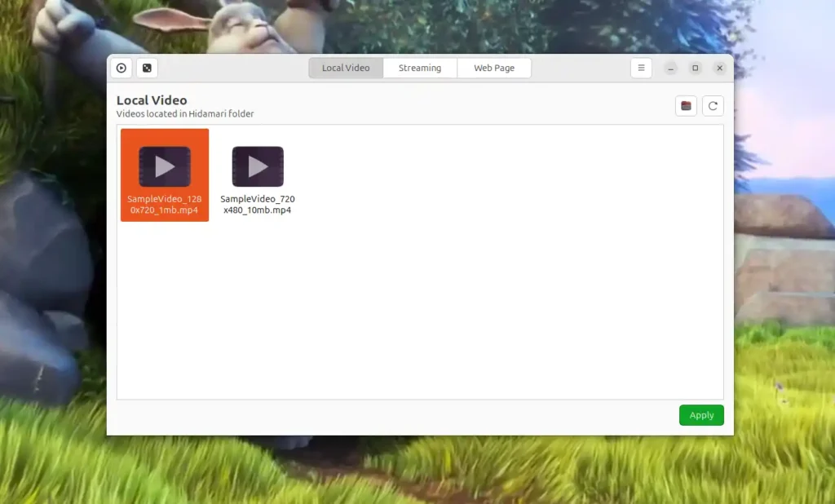
Task: Click the "Local Video" heading text
Action: (152, 100)
